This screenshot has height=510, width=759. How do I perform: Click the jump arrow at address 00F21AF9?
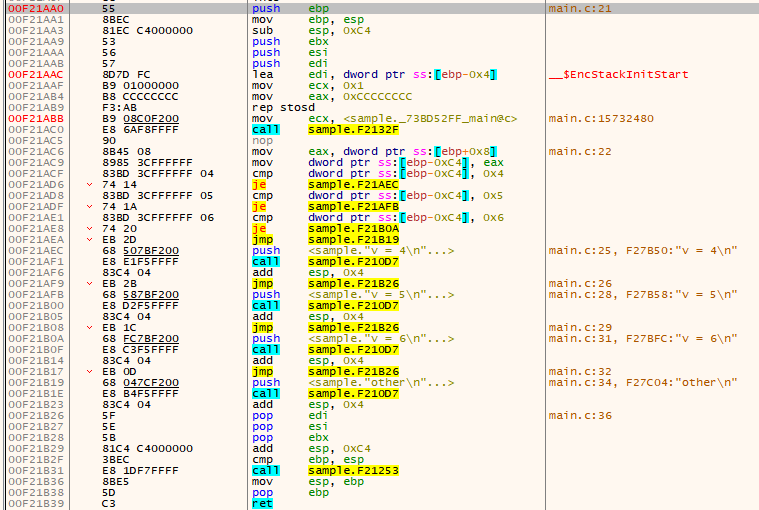89,283
